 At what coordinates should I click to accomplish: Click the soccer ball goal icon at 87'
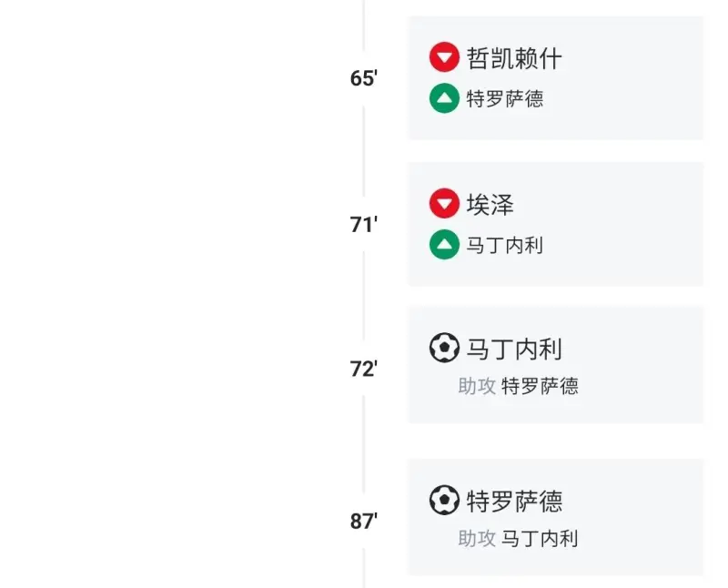(x=444, y=500)
